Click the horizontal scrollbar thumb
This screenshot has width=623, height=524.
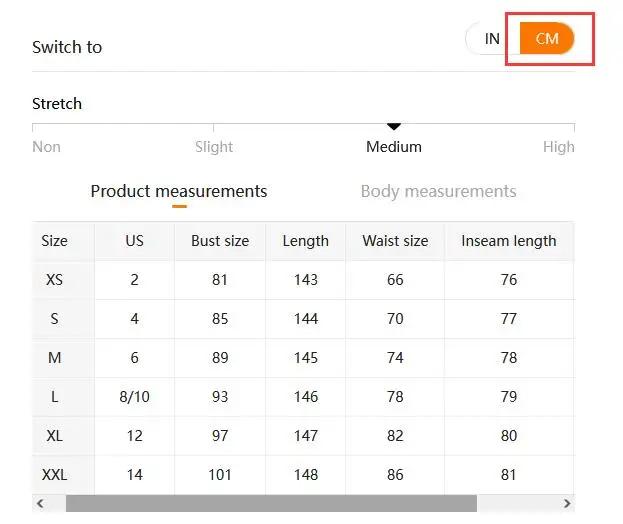pos(270,504)
